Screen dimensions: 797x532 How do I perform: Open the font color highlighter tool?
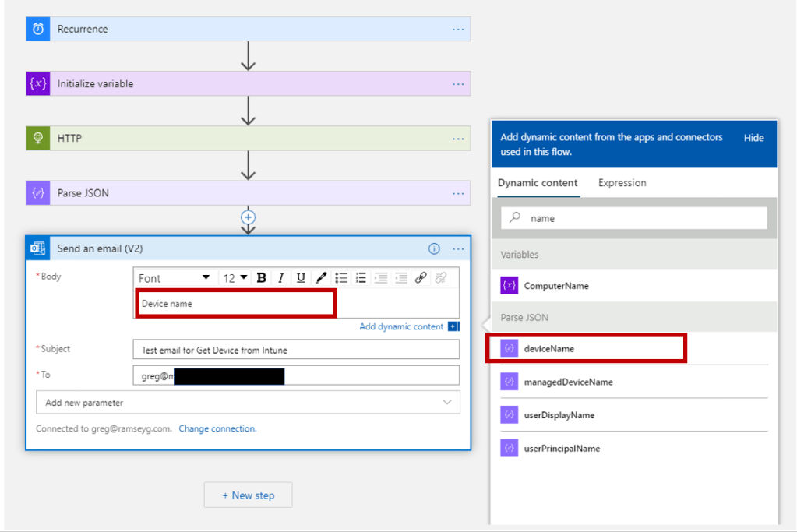(x=321, y=278)
